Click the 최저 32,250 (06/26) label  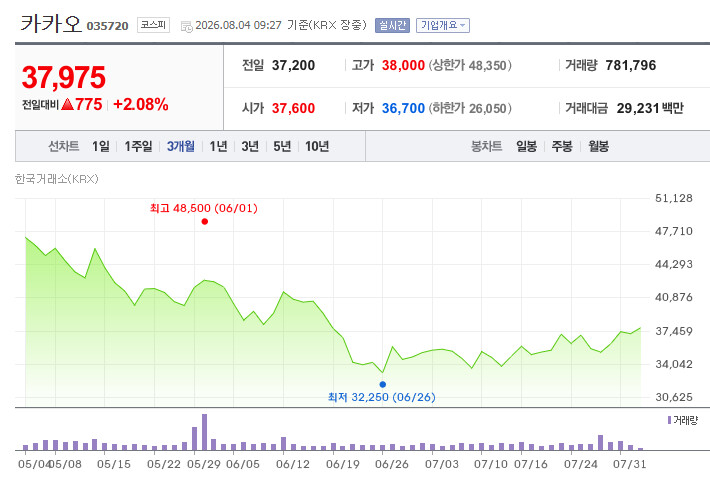[x=382, y=397]
